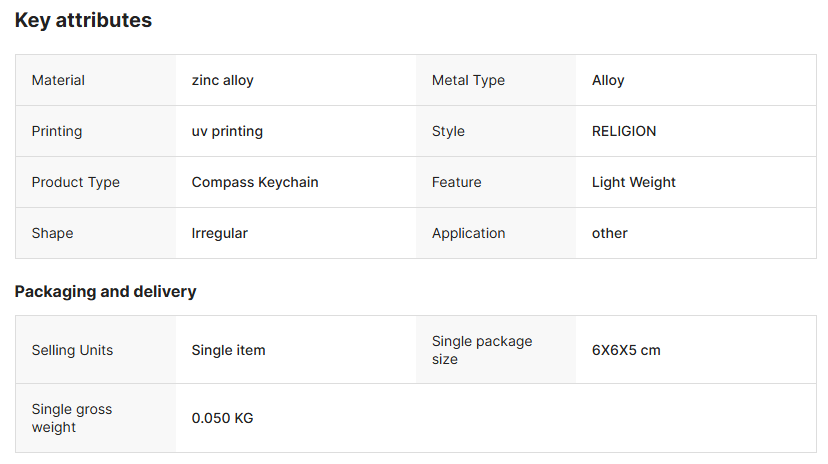
Task: Select the Material label cell
Action: click(58, 80)
